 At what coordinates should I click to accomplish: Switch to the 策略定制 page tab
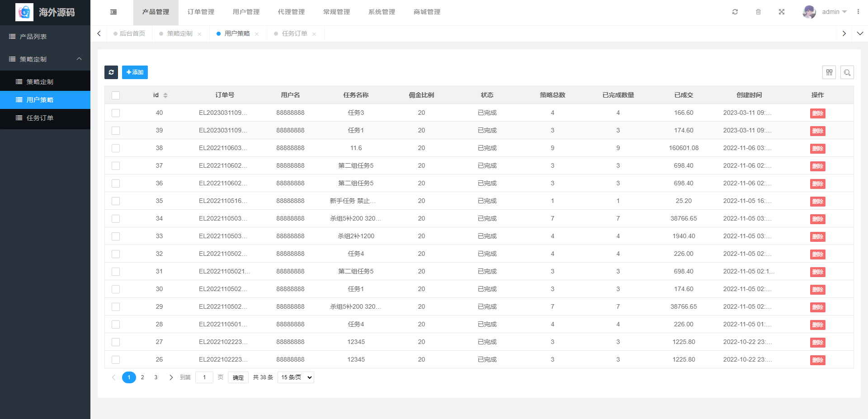[x=179, y=33]
